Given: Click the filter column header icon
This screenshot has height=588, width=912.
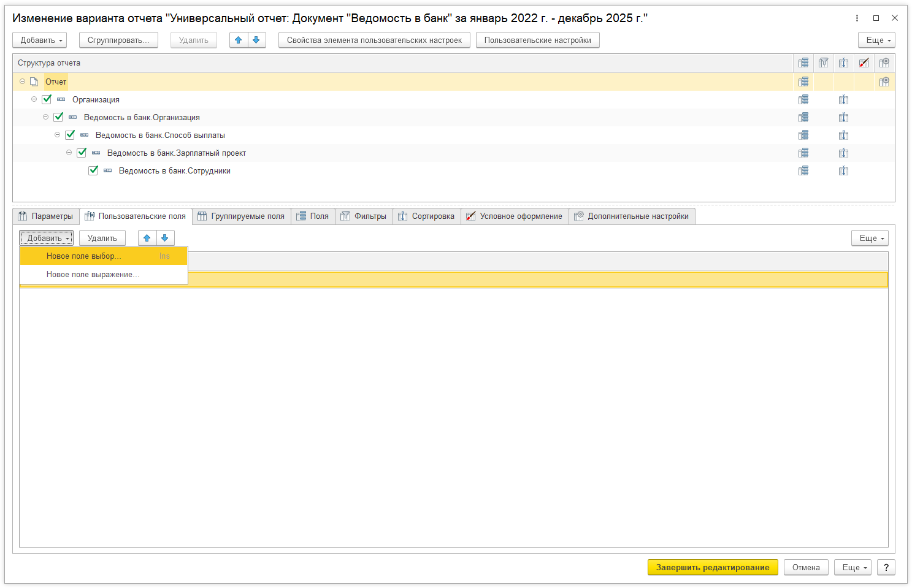Looking at the screenshot, I should [823, 63].
